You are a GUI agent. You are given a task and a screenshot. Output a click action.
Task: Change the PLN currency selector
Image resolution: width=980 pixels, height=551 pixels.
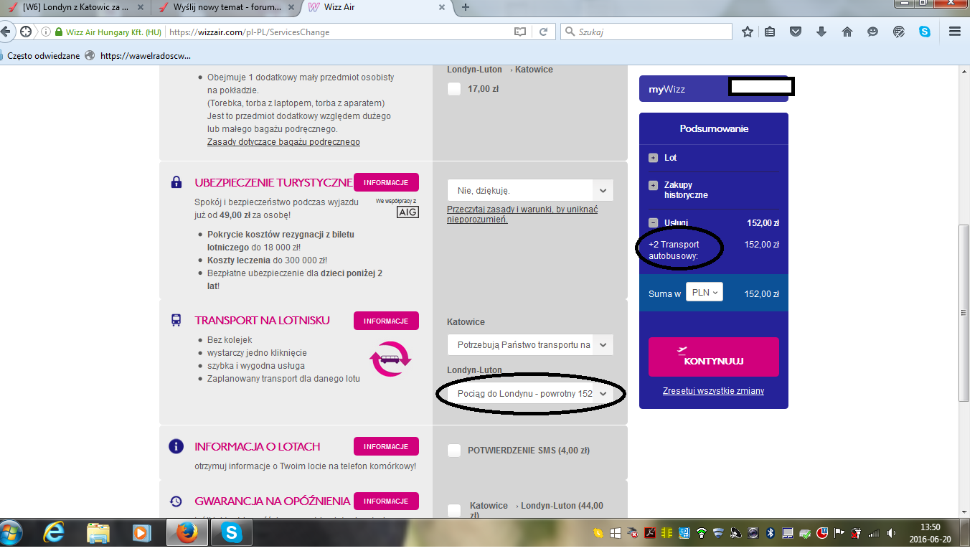point(705,293)
